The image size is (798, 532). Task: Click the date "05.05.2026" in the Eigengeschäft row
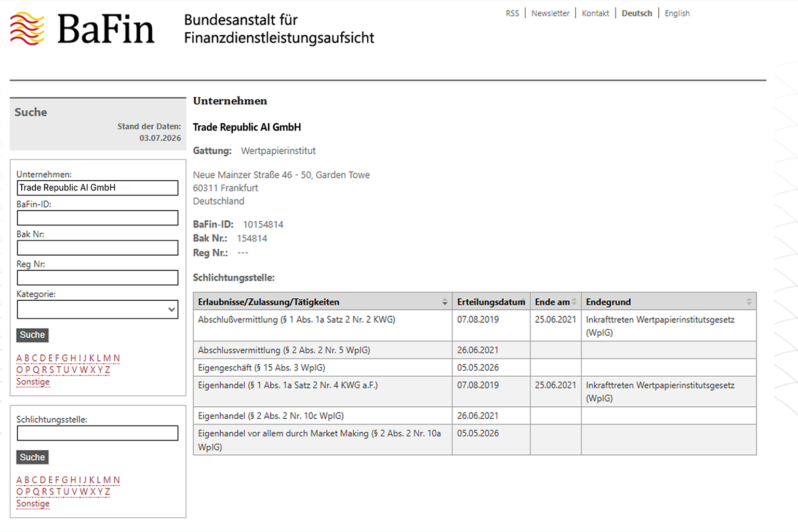tap(478, 368)
